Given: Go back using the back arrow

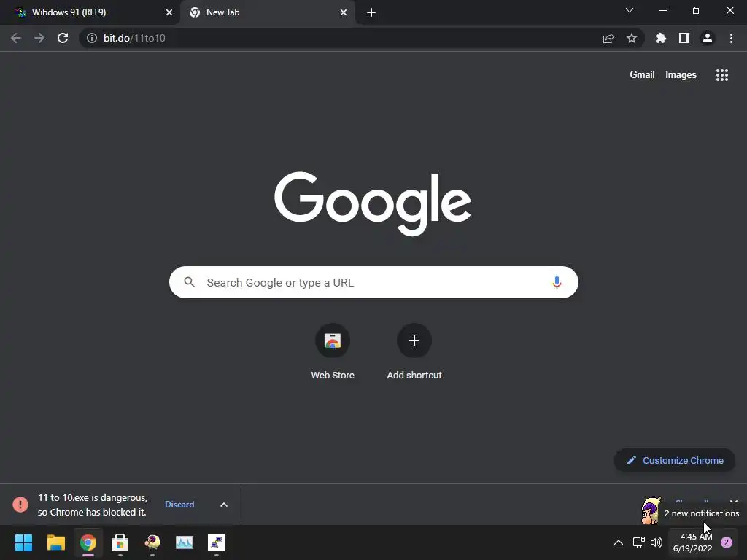Looking at the screenshot, I should 16,38.
